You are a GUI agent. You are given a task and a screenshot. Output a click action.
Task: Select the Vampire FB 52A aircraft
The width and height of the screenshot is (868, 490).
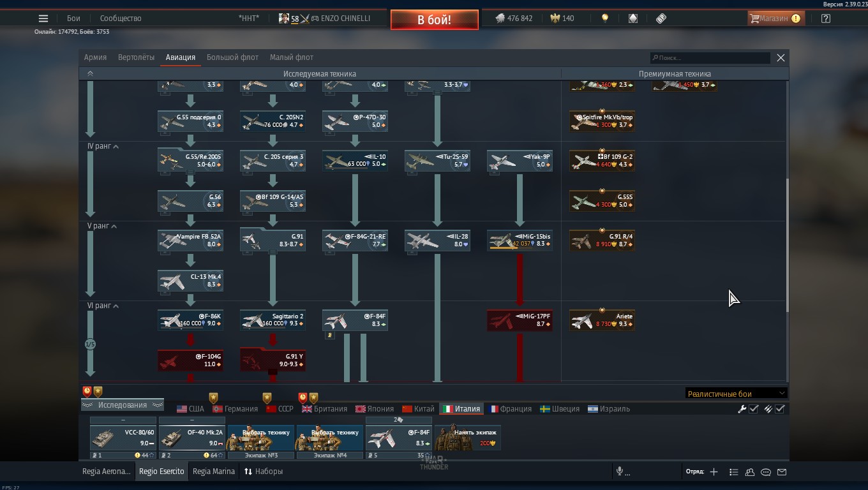[x=190, y=241]
